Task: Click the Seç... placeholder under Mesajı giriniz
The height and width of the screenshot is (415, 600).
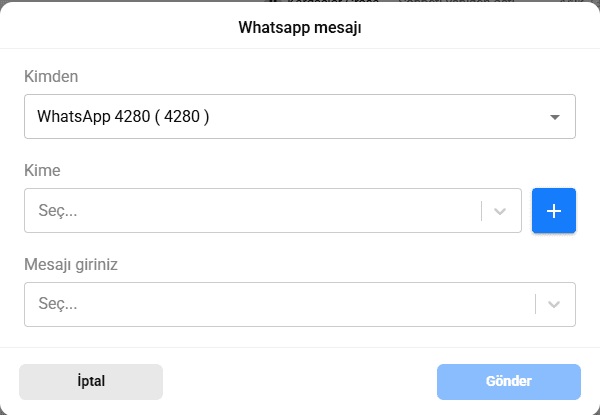Action: (57, 304)
